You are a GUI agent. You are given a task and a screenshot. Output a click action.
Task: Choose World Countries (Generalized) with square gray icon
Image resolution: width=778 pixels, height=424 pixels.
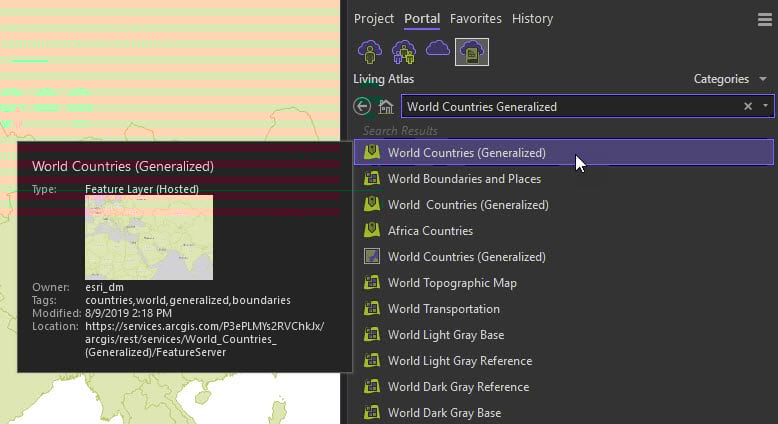pos(466,257)
